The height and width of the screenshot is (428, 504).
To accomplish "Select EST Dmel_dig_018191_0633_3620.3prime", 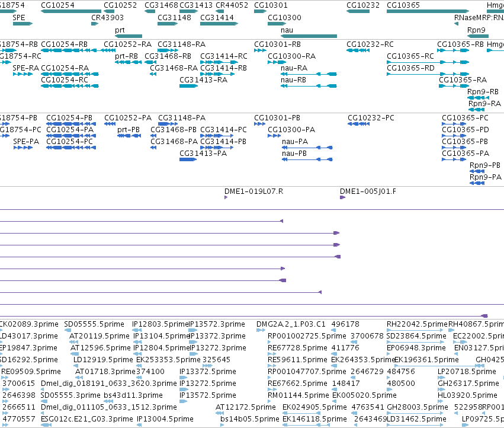I will tap(109, 384).
